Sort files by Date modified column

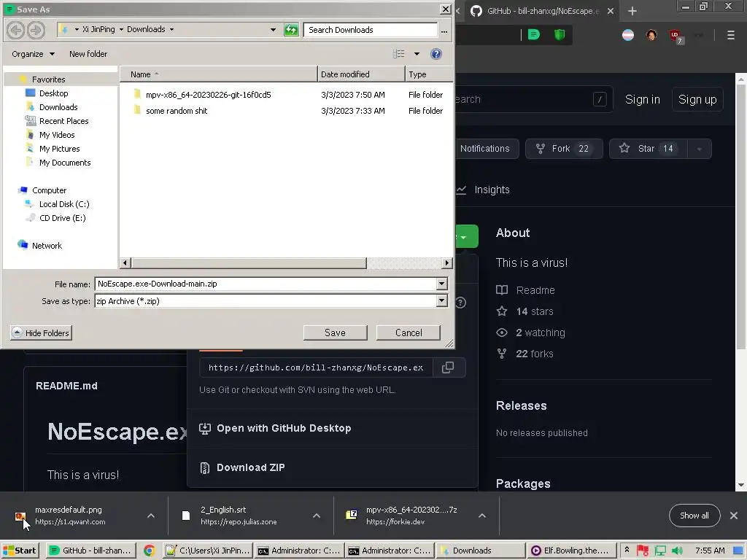360,74
